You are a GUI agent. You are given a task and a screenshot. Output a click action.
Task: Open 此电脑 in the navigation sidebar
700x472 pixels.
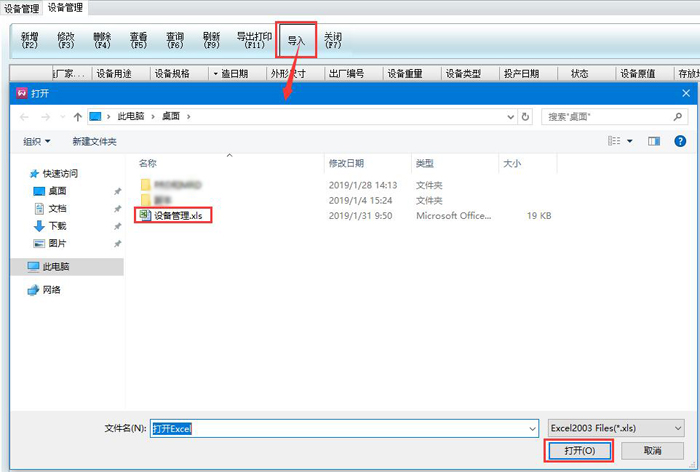click(x=56, y=267)
